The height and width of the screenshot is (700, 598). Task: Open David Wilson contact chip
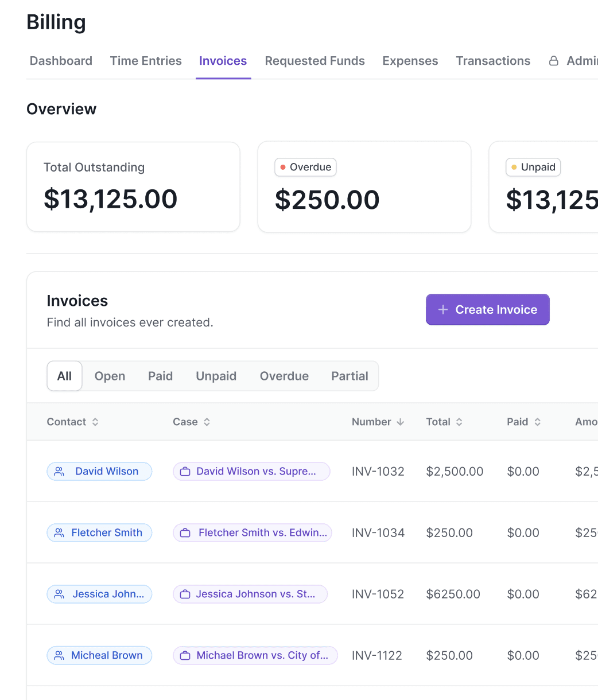click(x=99, y=472)
